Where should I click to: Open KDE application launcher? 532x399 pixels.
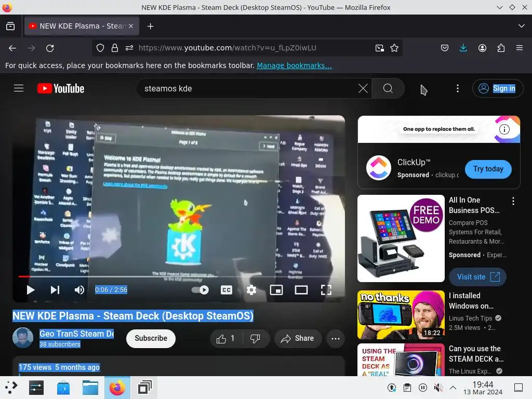coord(11,388)
